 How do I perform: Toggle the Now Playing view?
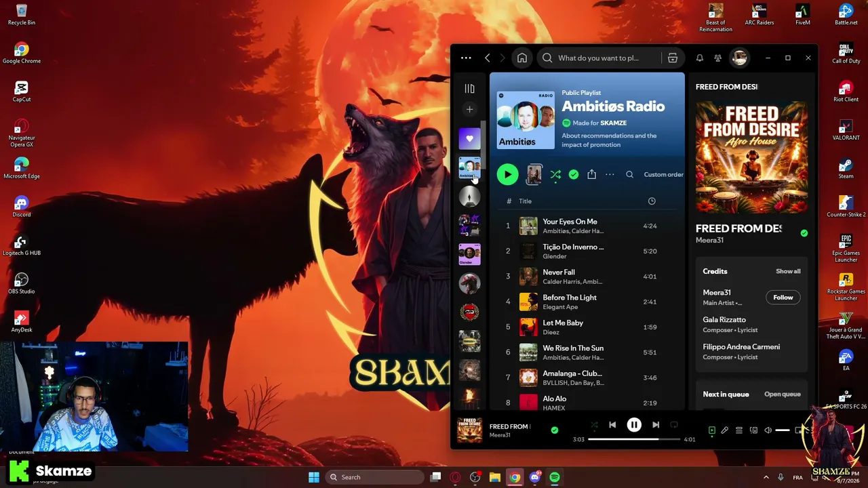(x=711, y=430)
